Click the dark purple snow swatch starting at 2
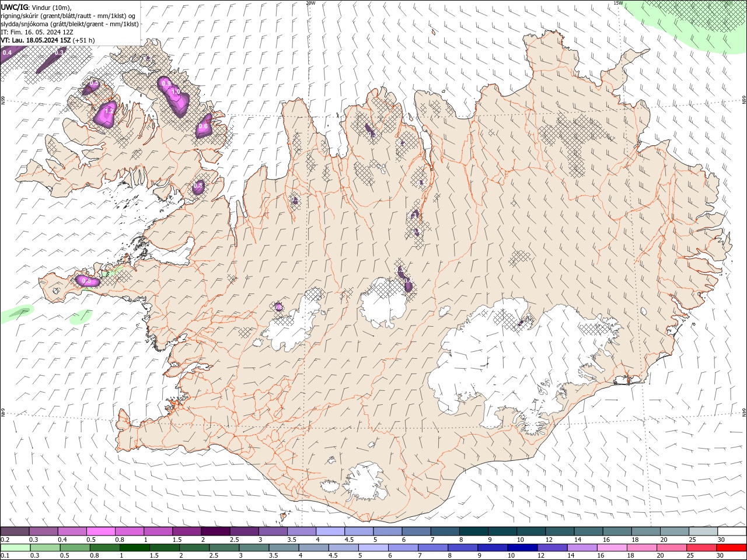The height and width of the screenshot is (560, 747). point(215,531)
